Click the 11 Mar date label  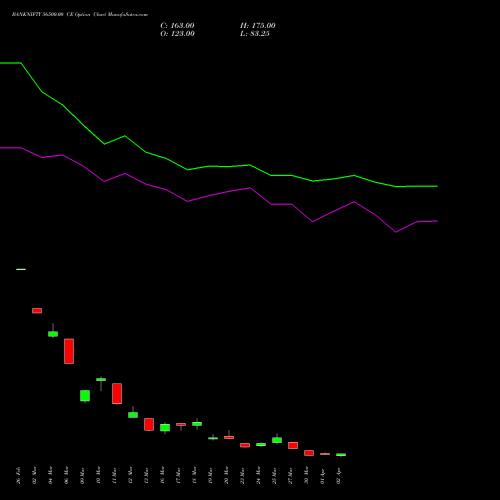click(114, 475)
